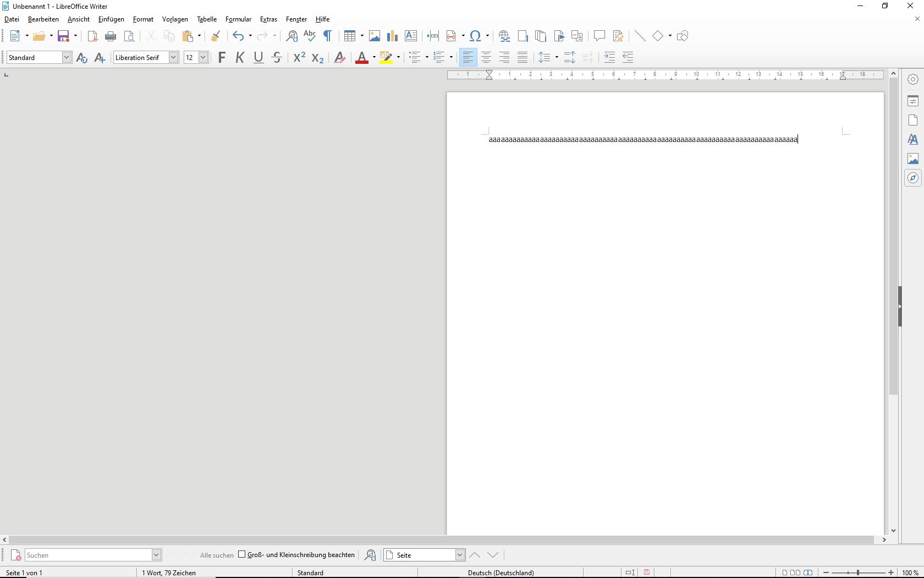924x578 pixels.
Task: Insert comment speech bubble icon
Action: click(599, 36)
